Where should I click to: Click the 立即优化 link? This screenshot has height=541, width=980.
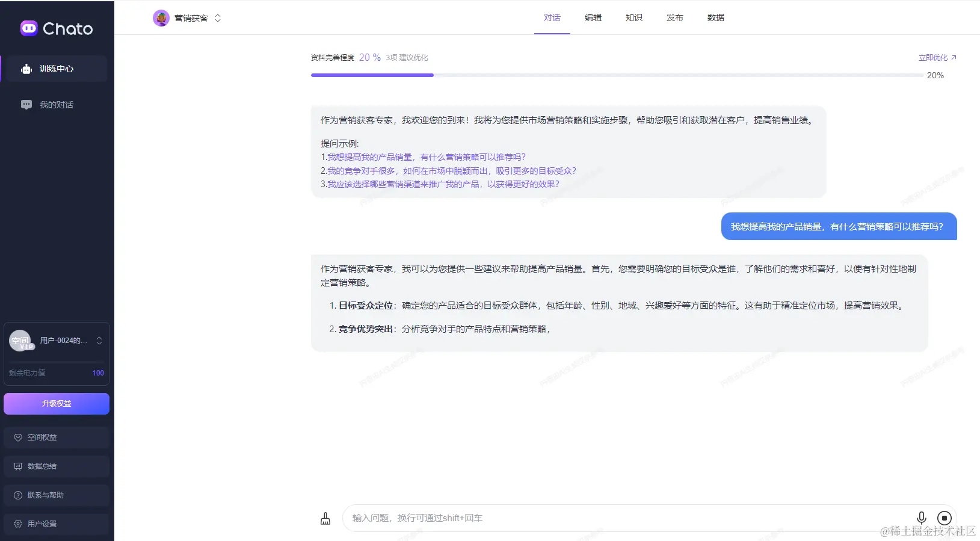pos(937,58)
